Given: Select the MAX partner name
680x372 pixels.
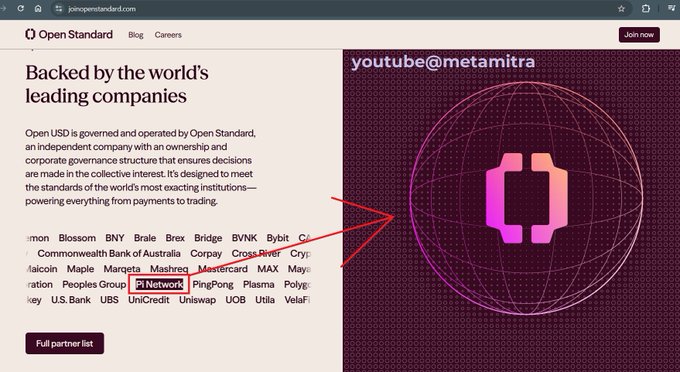Looking at the screenshot, I should coord(268,269).
